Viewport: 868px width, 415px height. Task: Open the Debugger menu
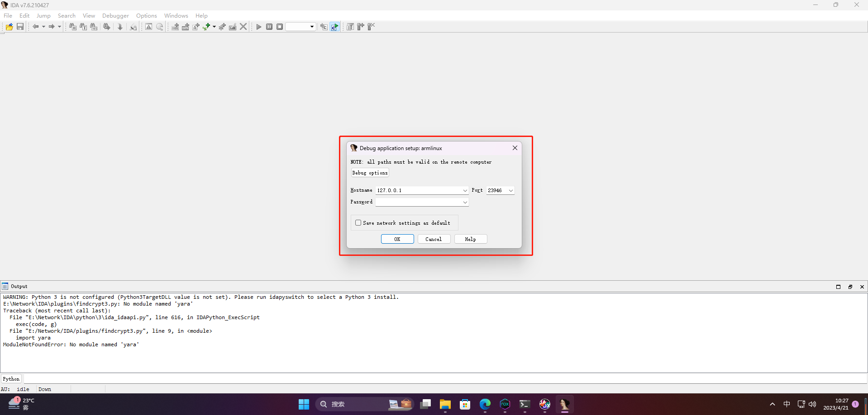(x=115, y=15)
